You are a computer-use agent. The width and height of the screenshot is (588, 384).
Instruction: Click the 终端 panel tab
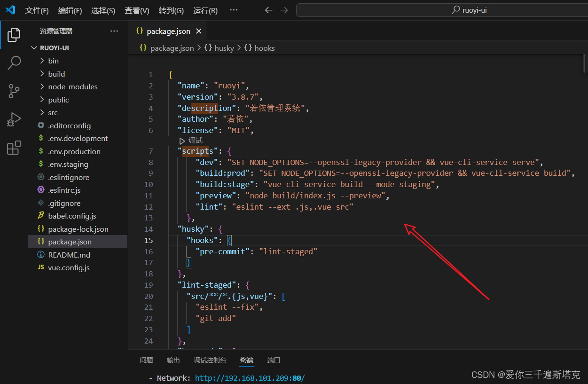pos(246,360)
